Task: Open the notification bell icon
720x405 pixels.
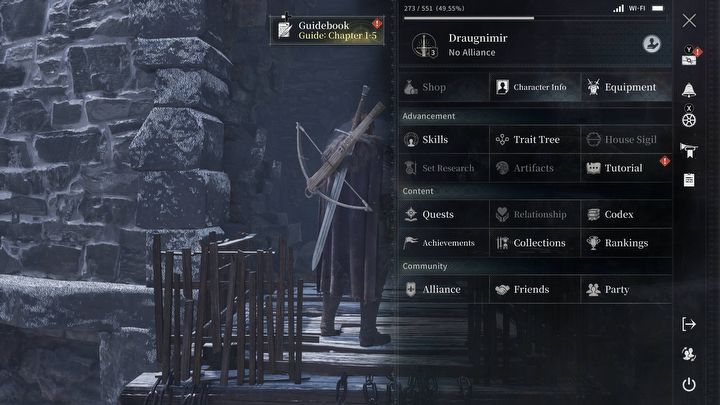Action: point(688,90)
